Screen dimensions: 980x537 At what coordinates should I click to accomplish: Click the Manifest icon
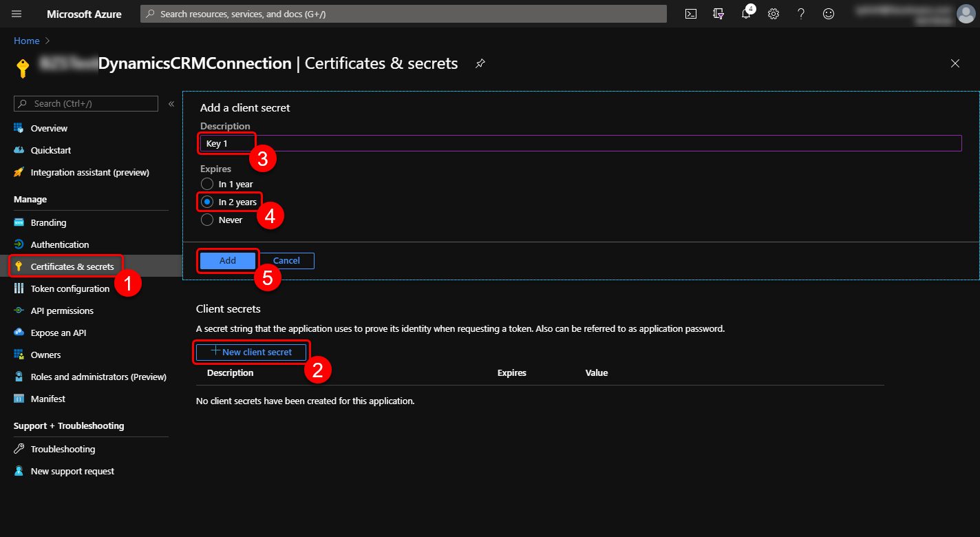pyautogui.click(x=19, y=399)
